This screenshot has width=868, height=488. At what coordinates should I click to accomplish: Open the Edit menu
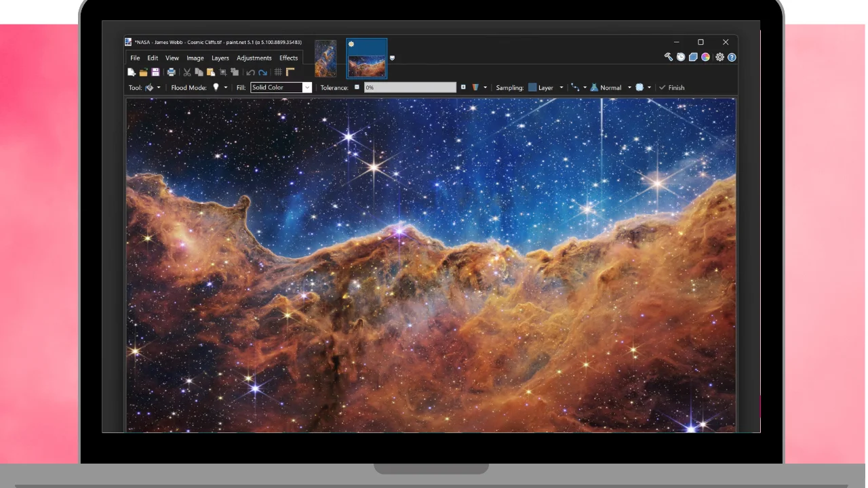[x=153, y=58]
